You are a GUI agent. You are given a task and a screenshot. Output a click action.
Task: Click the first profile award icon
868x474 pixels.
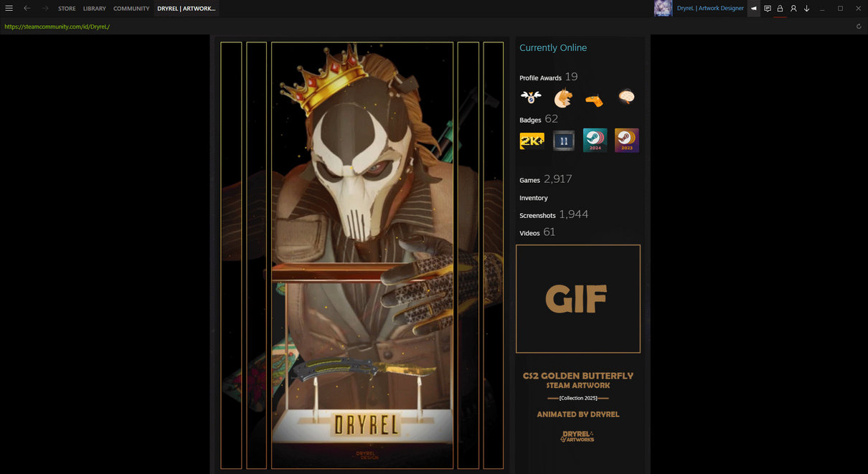tap(531, 98)
